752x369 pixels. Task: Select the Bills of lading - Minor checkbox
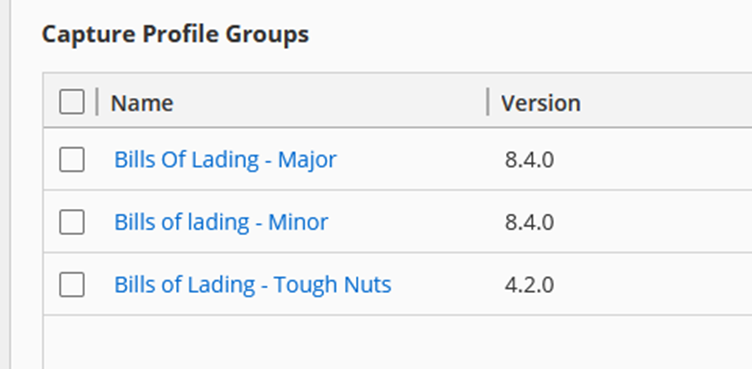72,222
